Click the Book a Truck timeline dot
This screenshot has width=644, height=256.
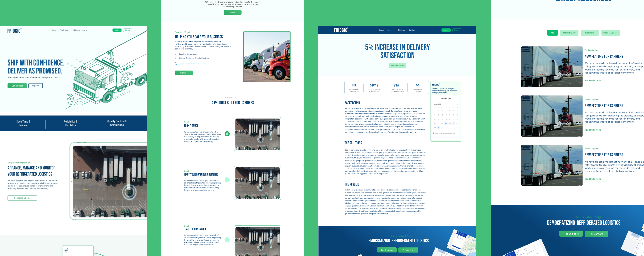tap(227, 134)
